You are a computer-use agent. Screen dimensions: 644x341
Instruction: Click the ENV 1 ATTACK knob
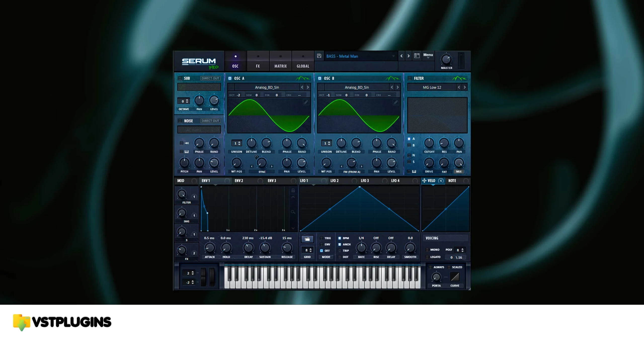210,248
